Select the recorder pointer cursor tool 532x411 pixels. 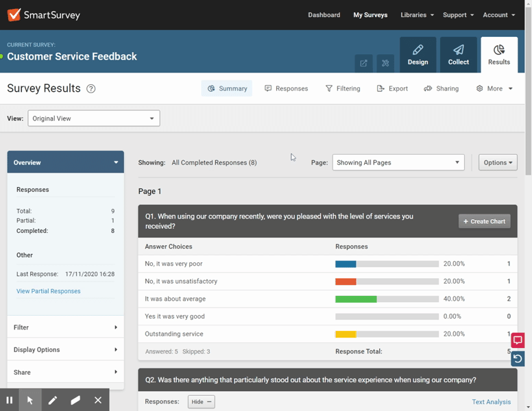tap(30, 401)
